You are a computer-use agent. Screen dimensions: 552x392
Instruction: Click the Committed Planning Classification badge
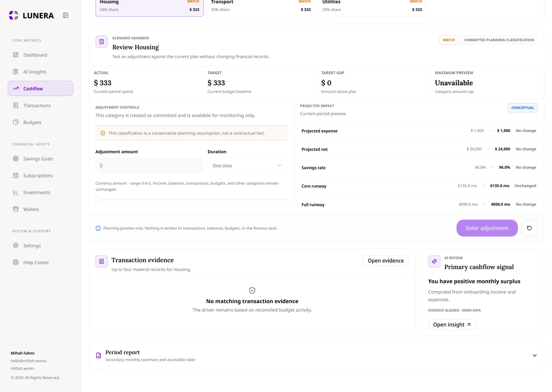click(499, 40)
